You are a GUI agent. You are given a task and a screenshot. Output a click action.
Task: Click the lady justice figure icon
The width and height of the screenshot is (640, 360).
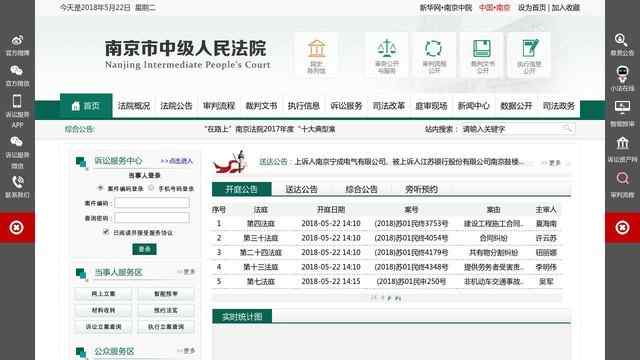point(231,162)
